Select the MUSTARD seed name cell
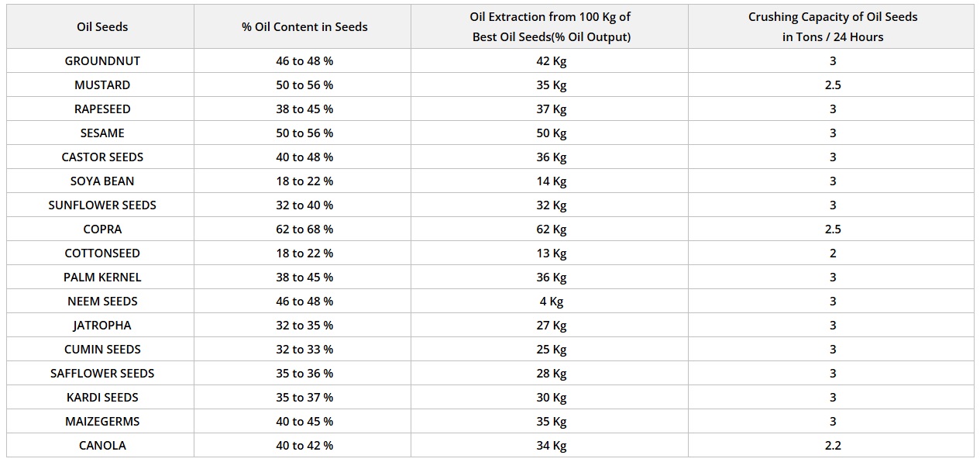 tap(102, 85)
